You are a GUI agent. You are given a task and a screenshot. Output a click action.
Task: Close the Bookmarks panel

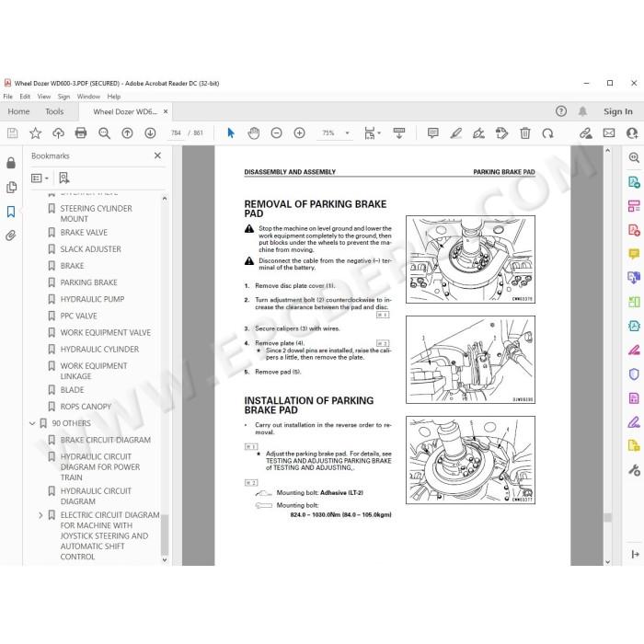pyautogui.click(x=157, y=155)
